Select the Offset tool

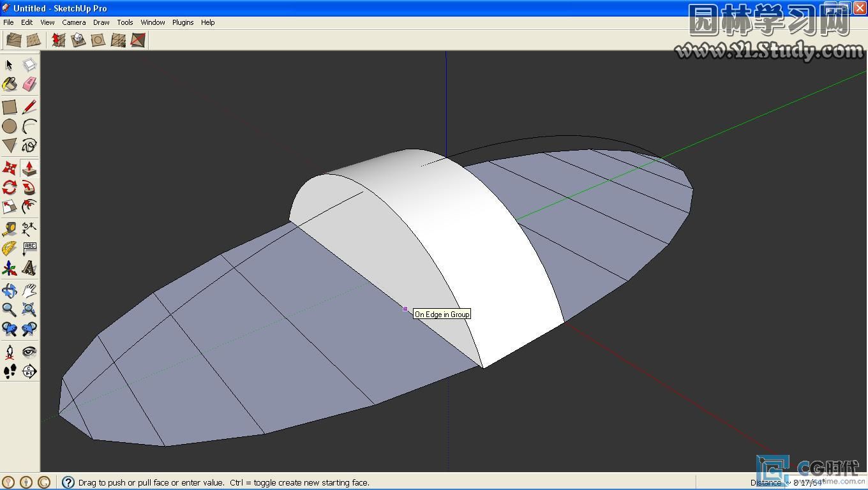click(x=29, y=207)
